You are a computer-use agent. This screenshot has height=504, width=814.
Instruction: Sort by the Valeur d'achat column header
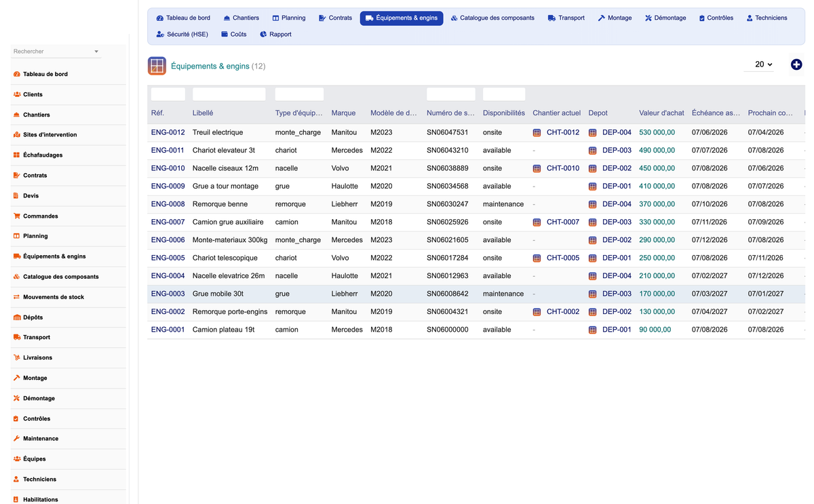click(661, 113)
